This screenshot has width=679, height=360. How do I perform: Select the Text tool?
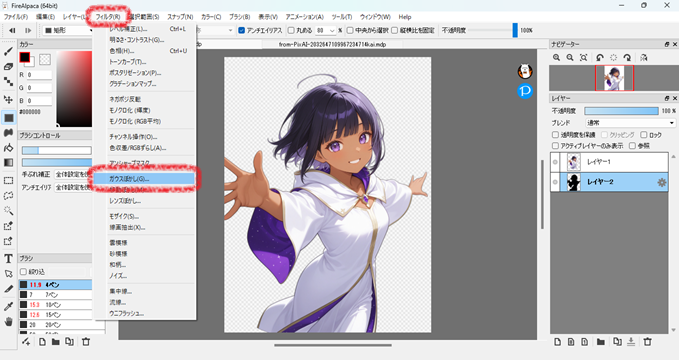click(x=8, y=259)
